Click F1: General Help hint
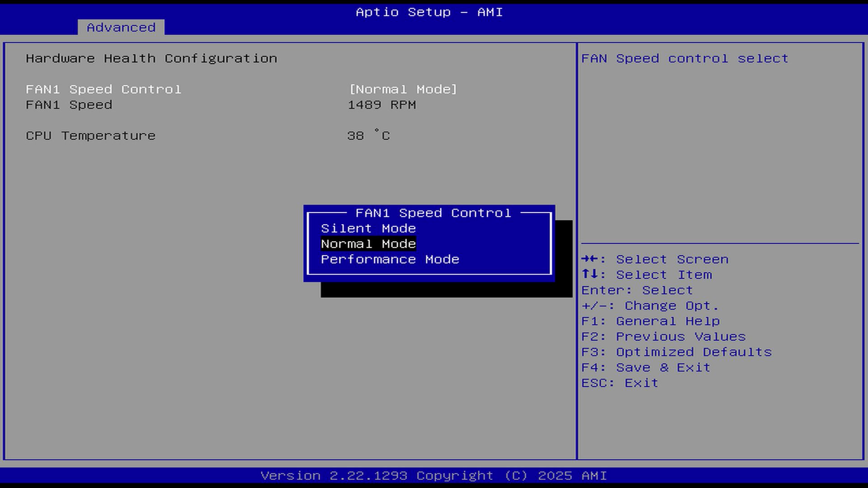 point(650,321)
